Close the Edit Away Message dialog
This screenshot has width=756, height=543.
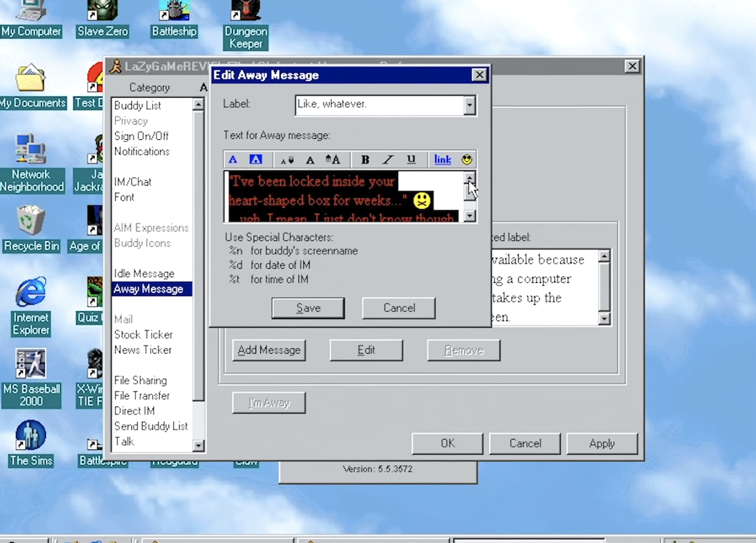479,75
